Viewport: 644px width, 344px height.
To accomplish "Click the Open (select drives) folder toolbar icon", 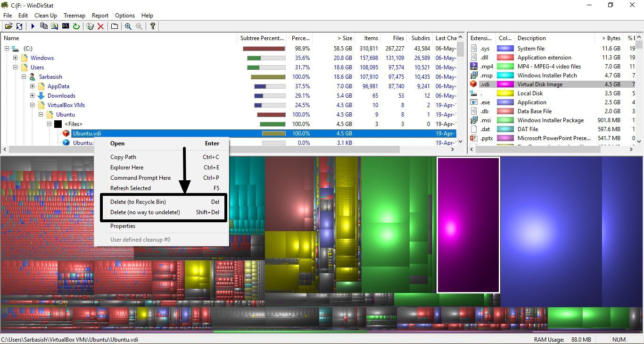I will tap(8, 26).
